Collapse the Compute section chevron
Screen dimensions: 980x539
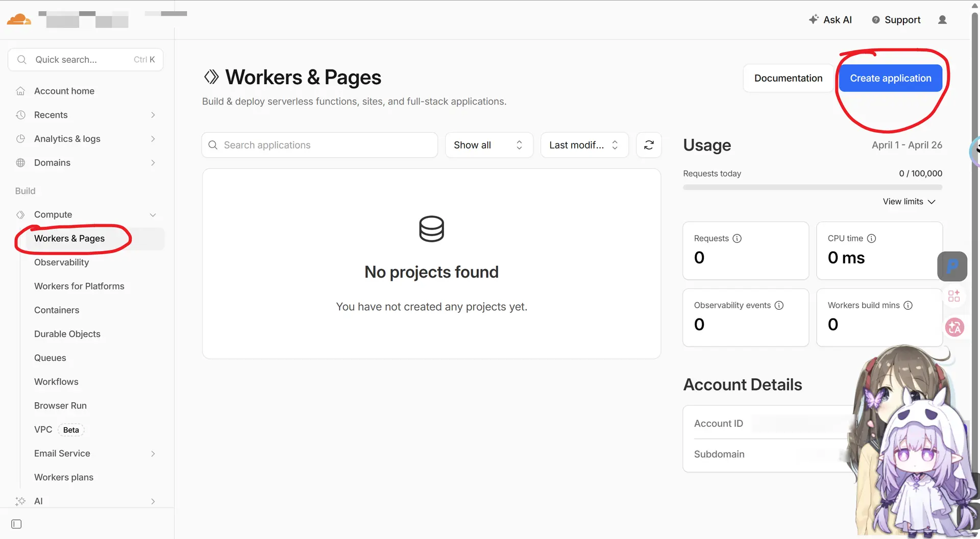point(153,215)
